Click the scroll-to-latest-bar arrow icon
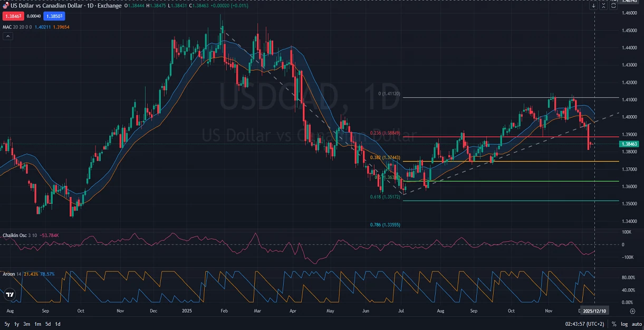The image size is (644, 330). click(x=594, y=5)
